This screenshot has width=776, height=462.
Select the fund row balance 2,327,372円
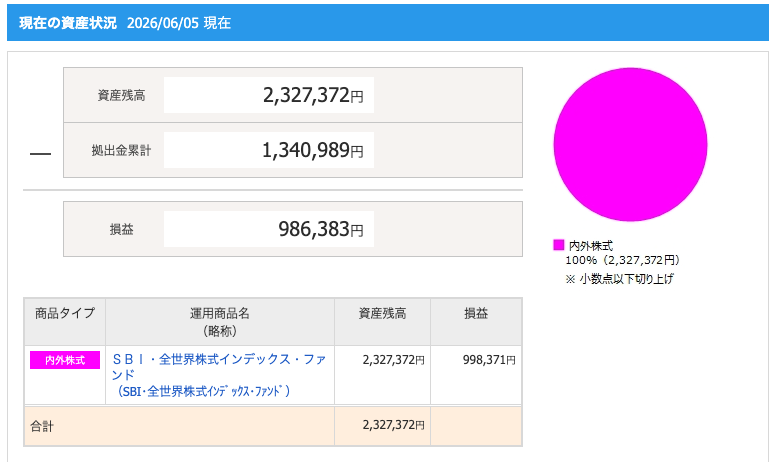(393, 360)
